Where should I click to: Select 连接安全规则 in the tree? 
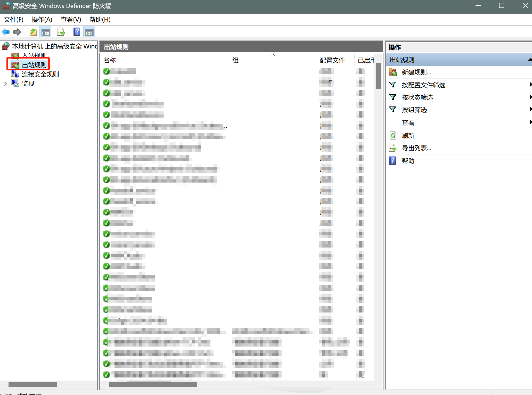point(40,74)
